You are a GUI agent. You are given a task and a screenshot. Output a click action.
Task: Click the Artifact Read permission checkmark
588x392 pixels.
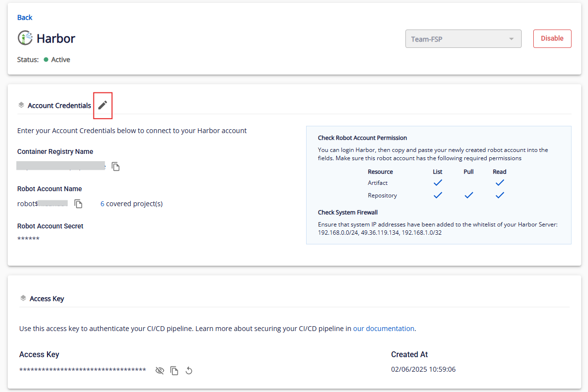point(500,182)
